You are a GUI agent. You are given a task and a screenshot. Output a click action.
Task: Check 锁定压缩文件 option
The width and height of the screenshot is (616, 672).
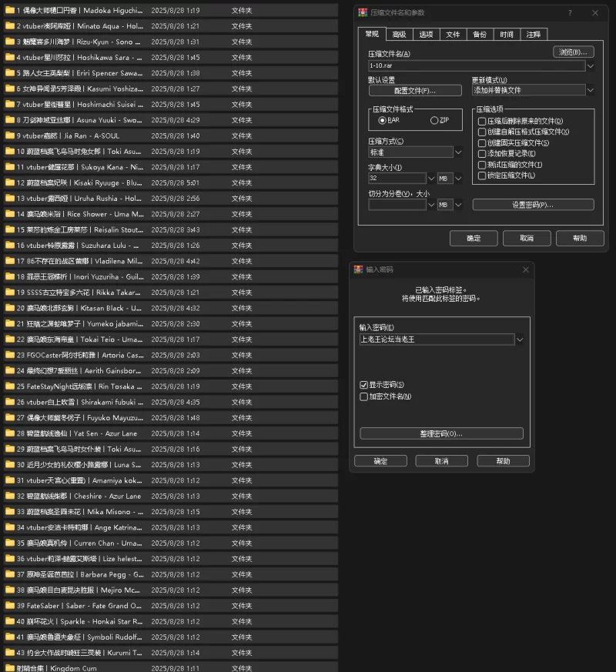coord(482,176)
